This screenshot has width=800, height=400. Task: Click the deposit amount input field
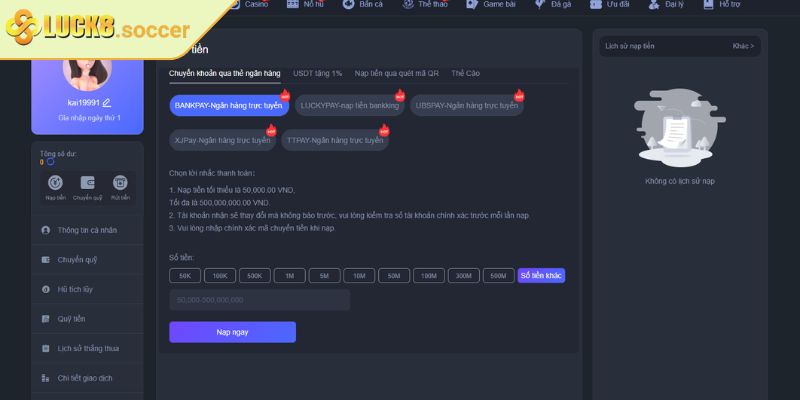pos(259,299)
